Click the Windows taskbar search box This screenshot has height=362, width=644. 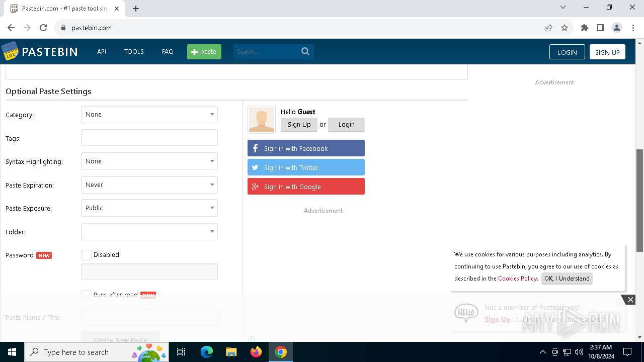point(98,352)
